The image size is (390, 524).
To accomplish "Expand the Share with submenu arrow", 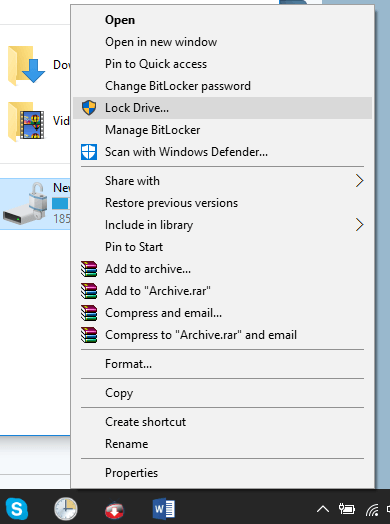I will (x=359, y=181).
